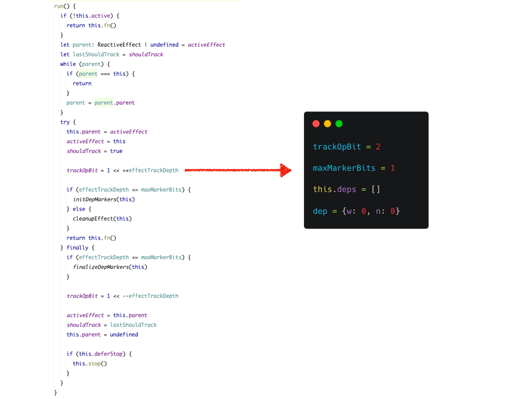Click the dep object line in dark panel
Viewport: 532px width, 399px height.
(356, 211)
